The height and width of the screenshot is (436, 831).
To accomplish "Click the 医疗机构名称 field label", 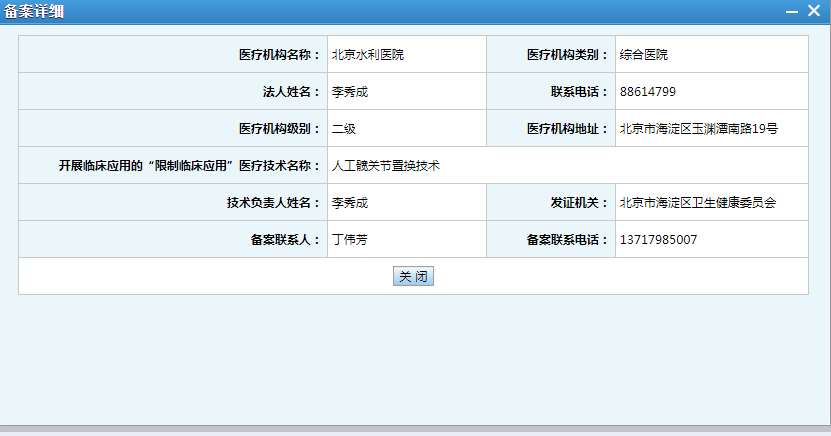I will 278,55.
